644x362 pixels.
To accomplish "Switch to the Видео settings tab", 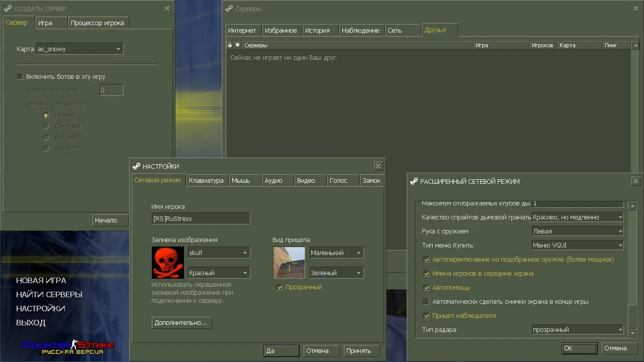I will point(310,180).
